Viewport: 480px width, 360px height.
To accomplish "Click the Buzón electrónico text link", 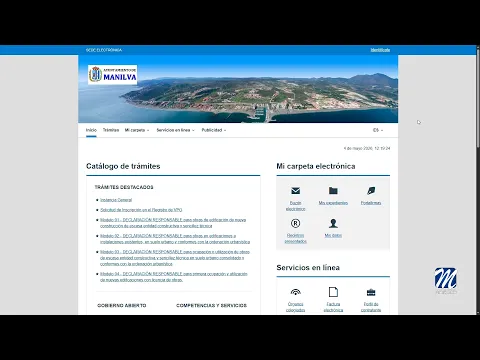I will point(295,206).
